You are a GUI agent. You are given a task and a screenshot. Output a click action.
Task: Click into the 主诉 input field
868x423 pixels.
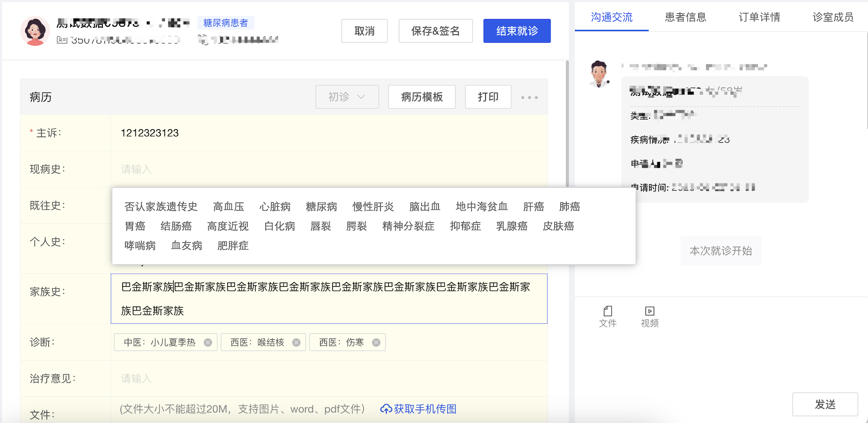329,133
